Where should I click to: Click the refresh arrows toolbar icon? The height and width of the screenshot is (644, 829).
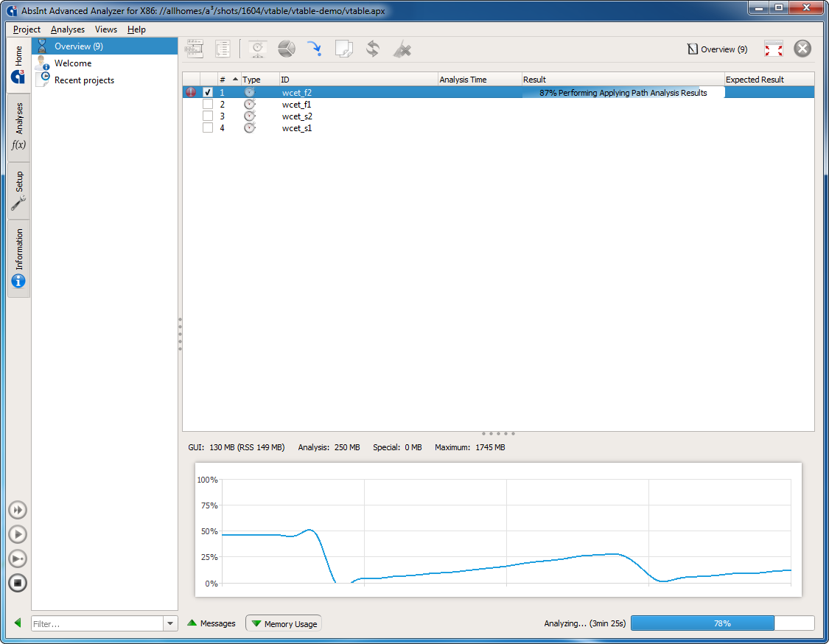373,49
